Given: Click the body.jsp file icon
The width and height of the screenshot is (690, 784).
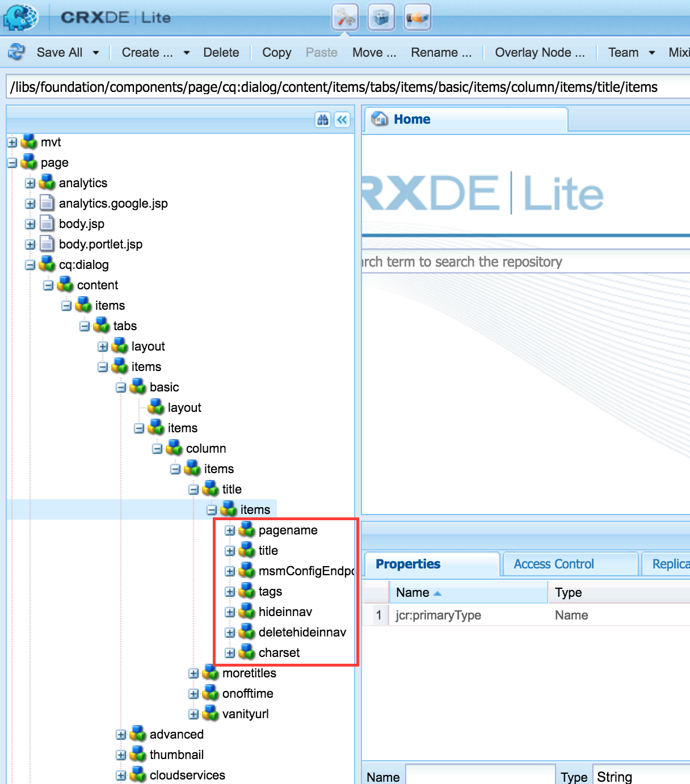Looking at the screenshot, I should 47,224.
